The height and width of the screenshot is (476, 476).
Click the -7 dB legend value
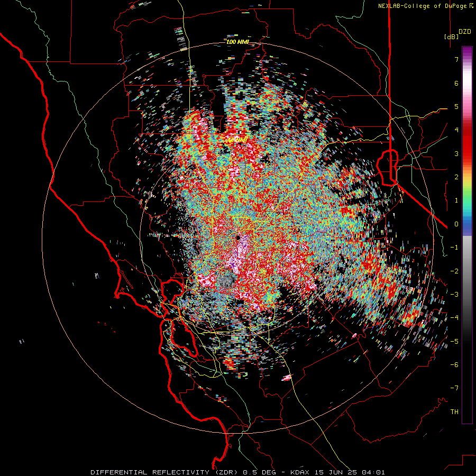454,388
